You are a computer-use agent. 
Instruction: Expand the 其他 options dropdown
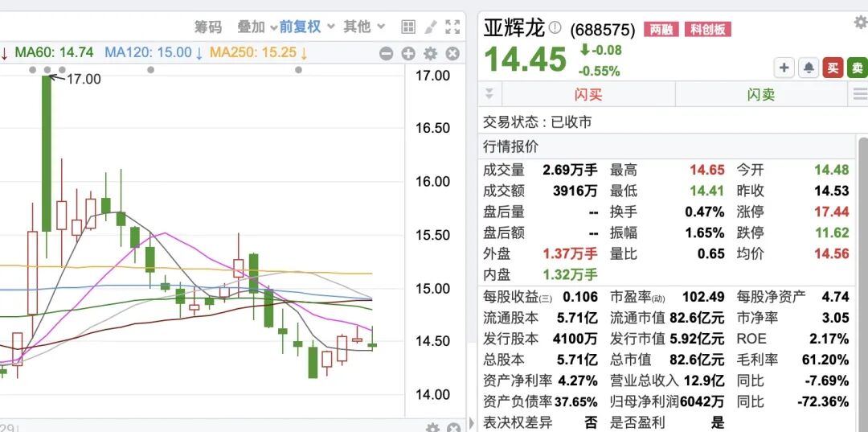tap(364, 27)
